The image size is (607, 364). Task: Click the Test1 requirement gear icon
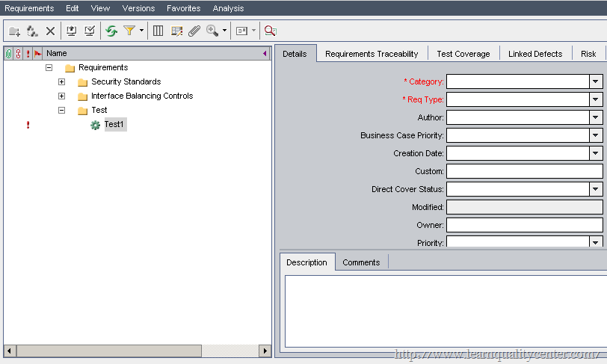[95, 125]
